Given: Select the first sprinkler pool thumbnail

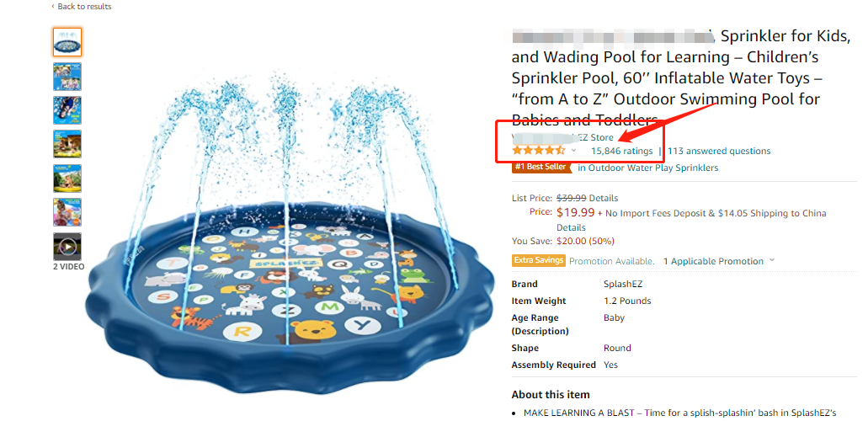Looking at the screenshot, I should point(67,42).
